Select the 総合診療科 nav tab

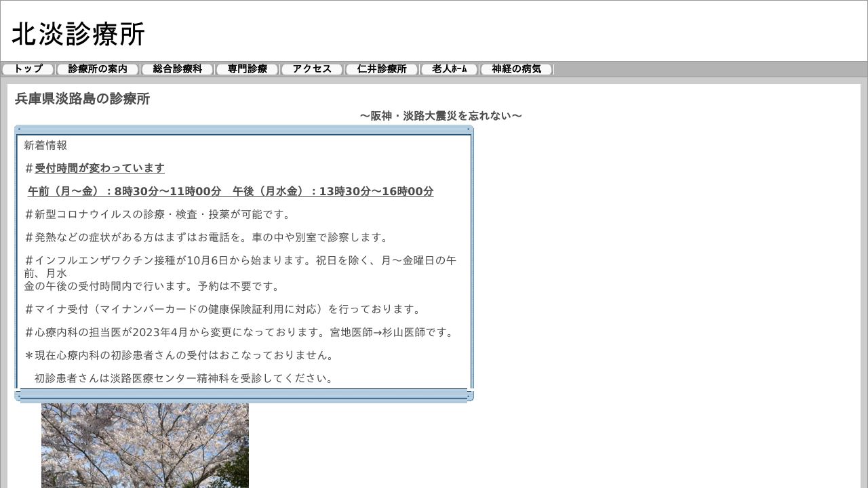(177, 68)
